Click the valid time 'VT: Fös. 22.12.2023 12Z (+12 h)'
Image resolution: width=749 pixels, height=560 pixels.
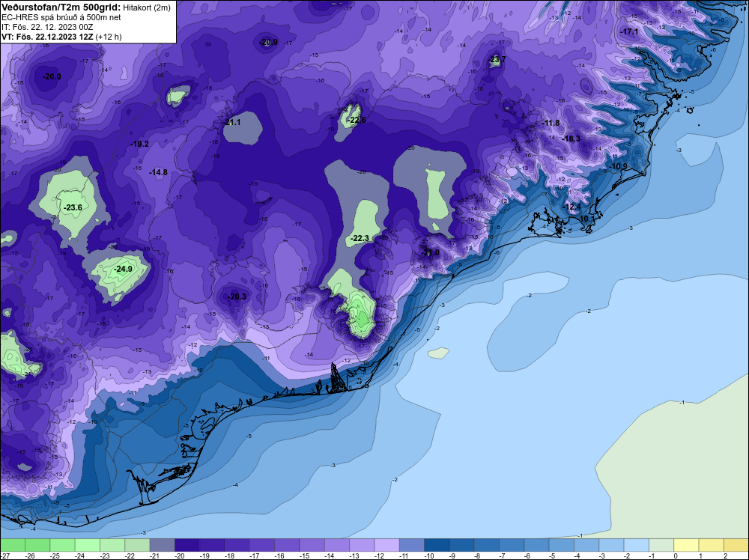[x=61, y=36]
